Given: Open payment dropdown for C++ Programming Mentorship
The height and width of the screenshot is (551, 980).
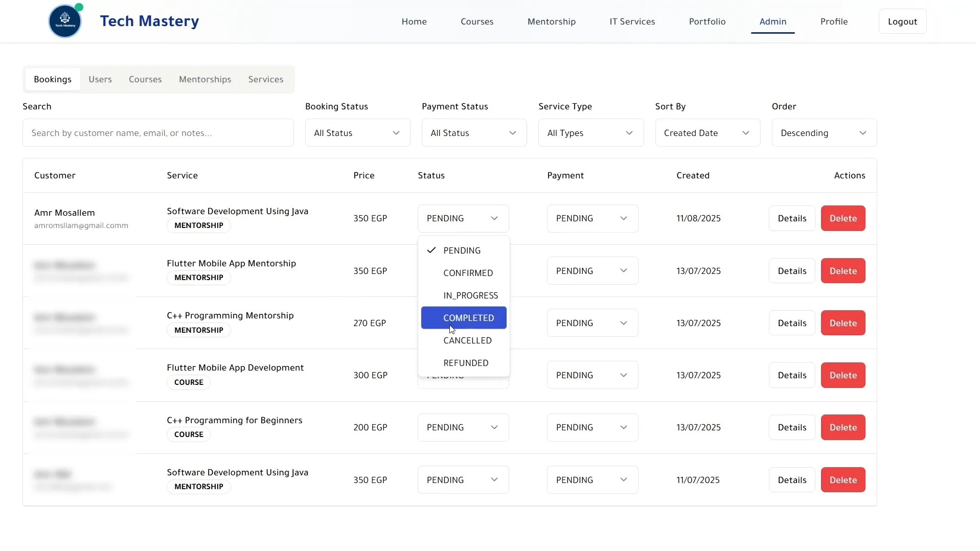Looking at the screenshot, I should (x=592, y=323).
